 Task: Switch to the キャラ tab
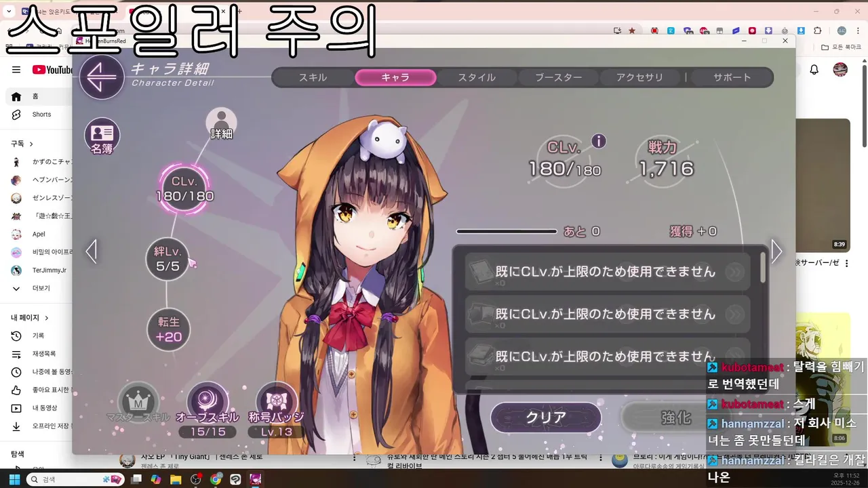(x=395, y=77)
